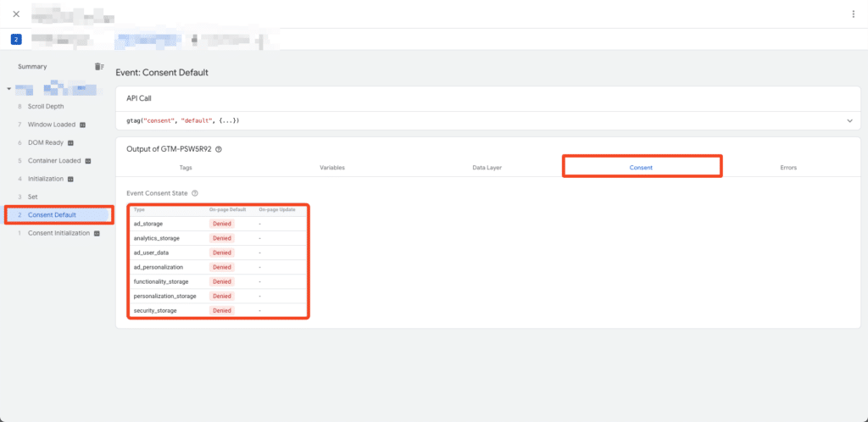868x422 pixels.
Task: Select the Consent Default event
Action: (x=52, y=214)
